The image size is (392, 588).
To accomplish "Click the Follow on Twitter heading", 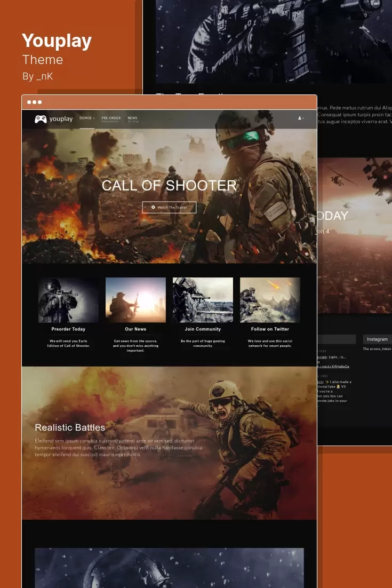I will 270,329.
